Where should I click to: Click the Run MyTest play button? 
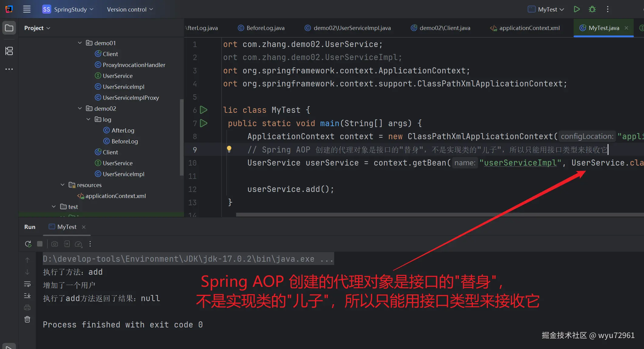coord(577,9)
